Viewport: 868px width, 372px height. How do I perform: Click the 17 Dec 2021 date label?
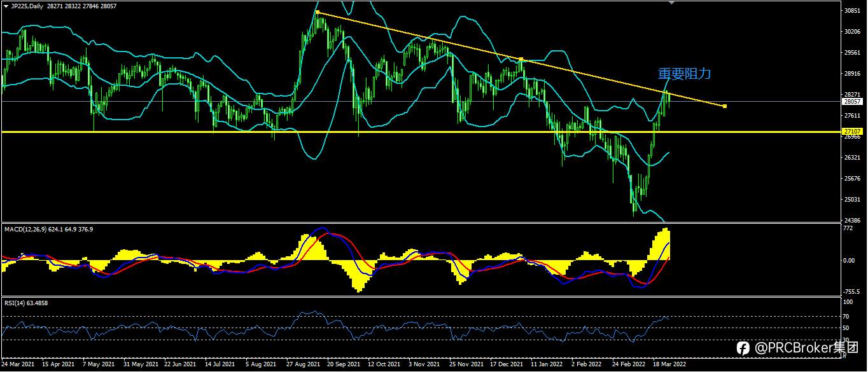point(507,365)
